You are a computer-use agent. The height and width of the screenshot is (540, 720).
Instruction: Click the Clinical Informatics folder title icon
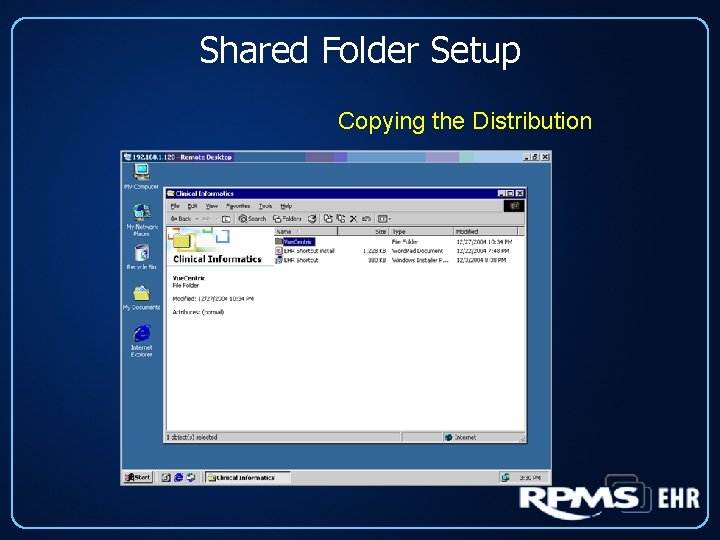pos(170,193)
